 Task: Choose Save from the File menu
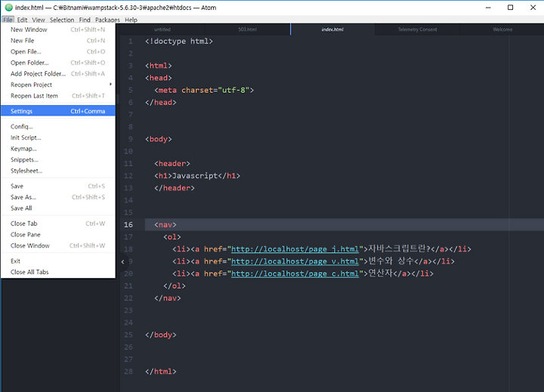tap(58, 187)
